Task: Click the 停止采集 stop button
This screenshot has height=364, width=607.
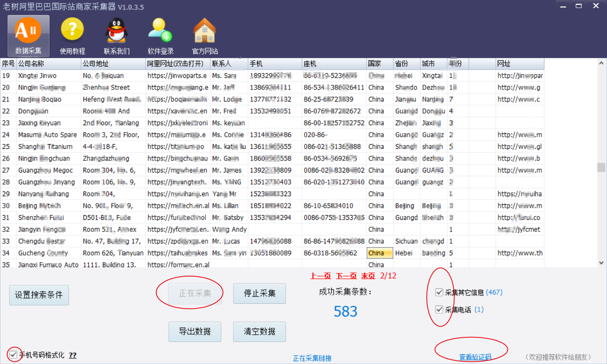Action: tap(259, 293)
